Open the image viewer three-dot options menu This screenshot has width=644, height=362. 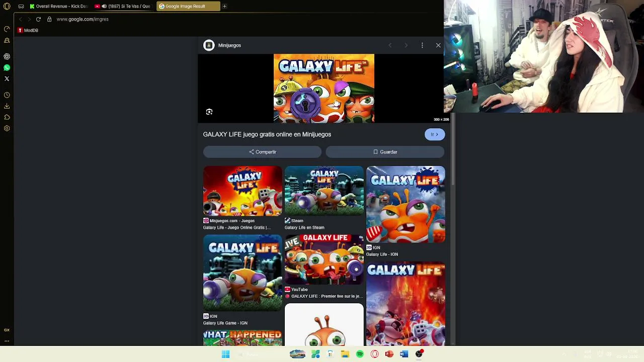coord(422,45)
